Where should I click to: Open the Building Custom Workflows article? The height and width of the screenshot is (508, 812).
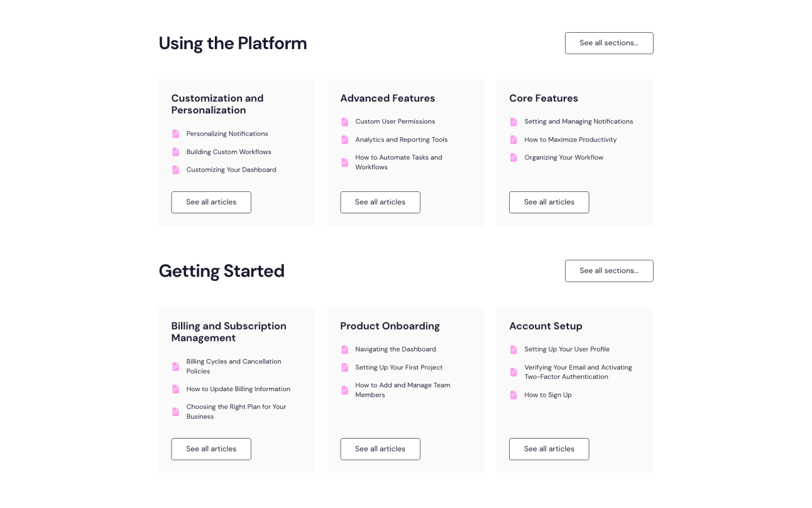(228, 152)
